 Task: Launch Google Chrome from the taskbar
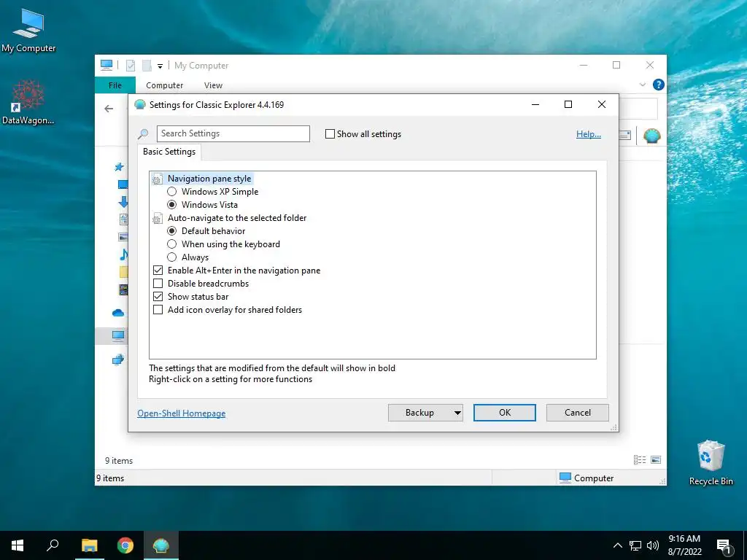125,545
